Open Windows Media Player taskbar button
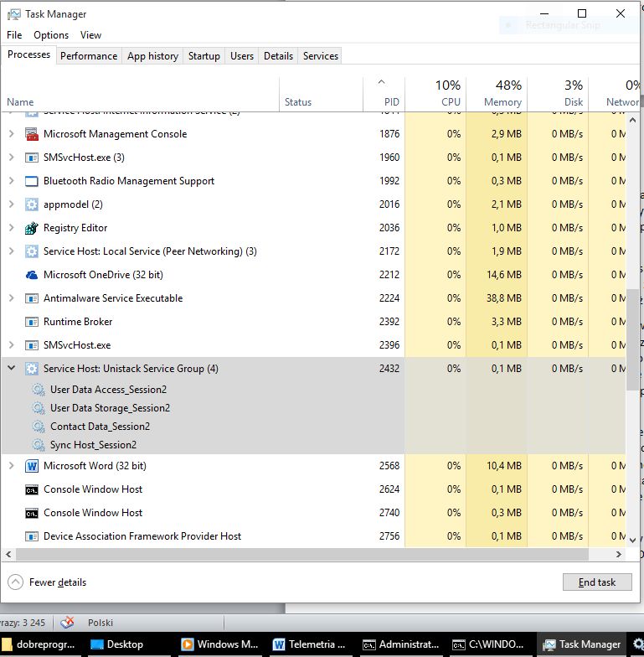Viewport: 644px width, 657px height. click(x=221, y=644)
